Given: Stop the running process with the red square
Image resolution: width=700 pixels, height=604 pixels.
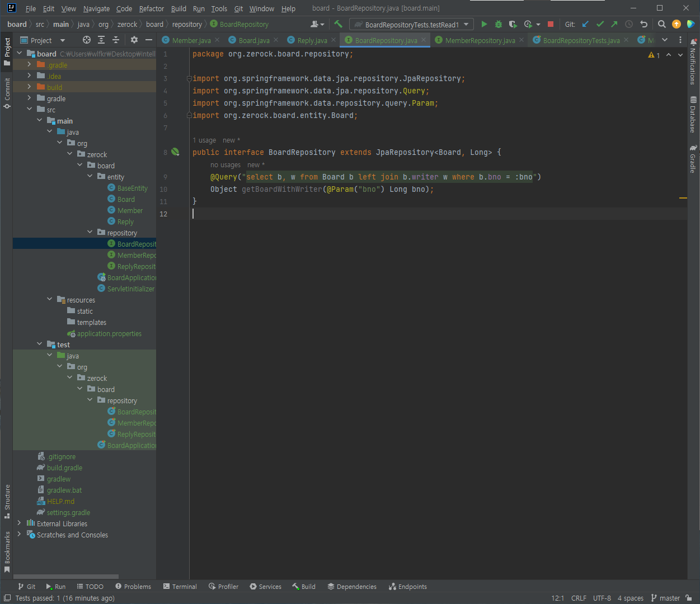Looking at the screenshot, I should (551, 24).
